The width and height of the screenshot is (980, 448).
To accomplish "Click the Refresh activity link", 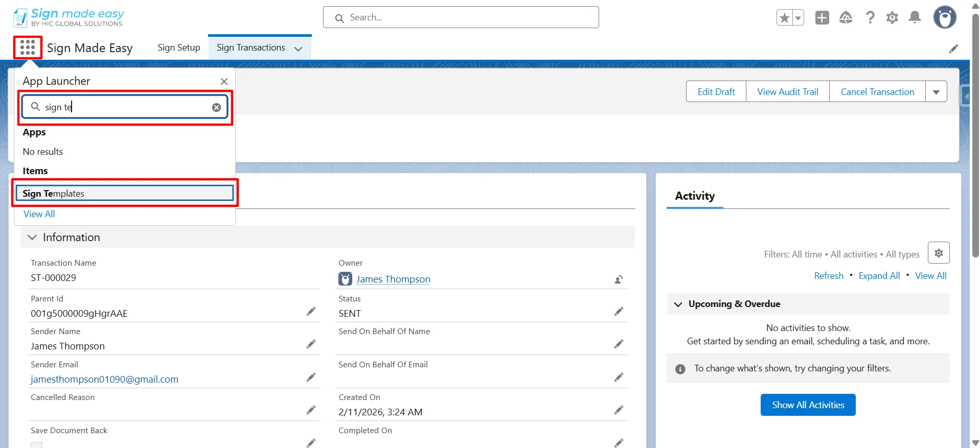I will pyautogui.click(x=829, y=276).
